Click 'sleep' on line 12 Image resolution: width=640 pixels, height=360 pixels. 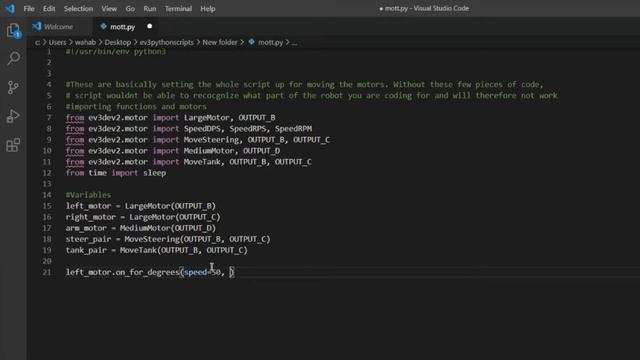(x=154, y=173)
